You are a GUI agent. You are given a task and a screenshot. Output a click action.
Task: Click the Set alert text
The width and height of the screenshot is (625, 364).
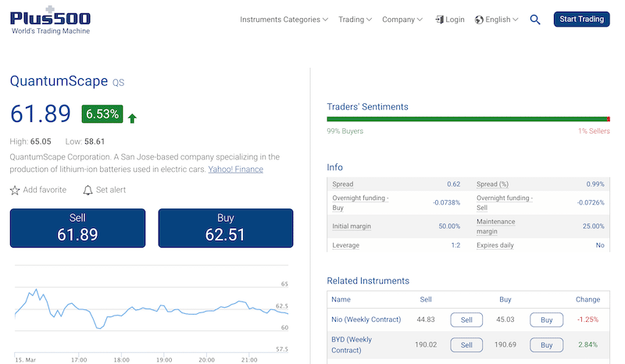point(111,190)
